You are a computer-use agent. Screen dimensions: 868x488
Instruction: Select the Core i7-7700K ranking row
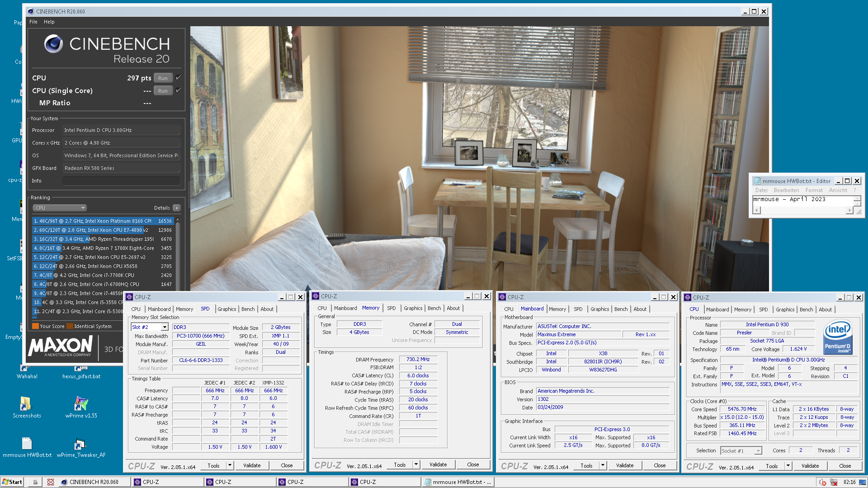point(103,275)
